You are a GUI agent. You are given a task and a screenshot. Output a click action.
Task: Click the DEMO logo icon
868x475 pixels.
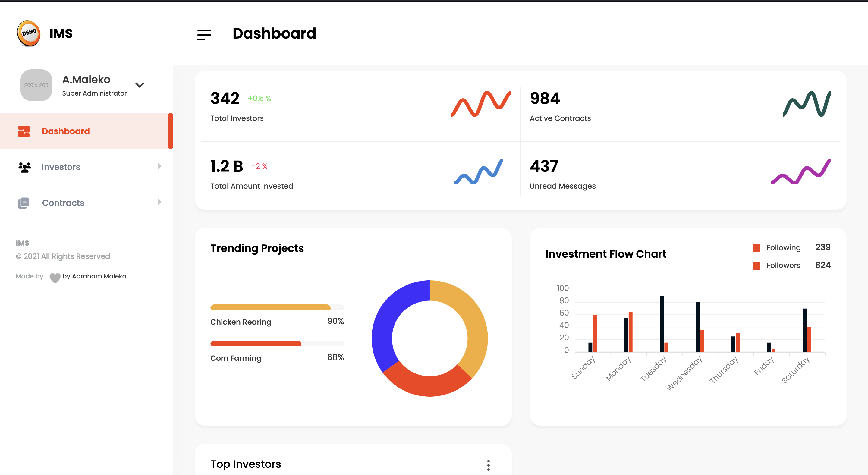point(29,33)
